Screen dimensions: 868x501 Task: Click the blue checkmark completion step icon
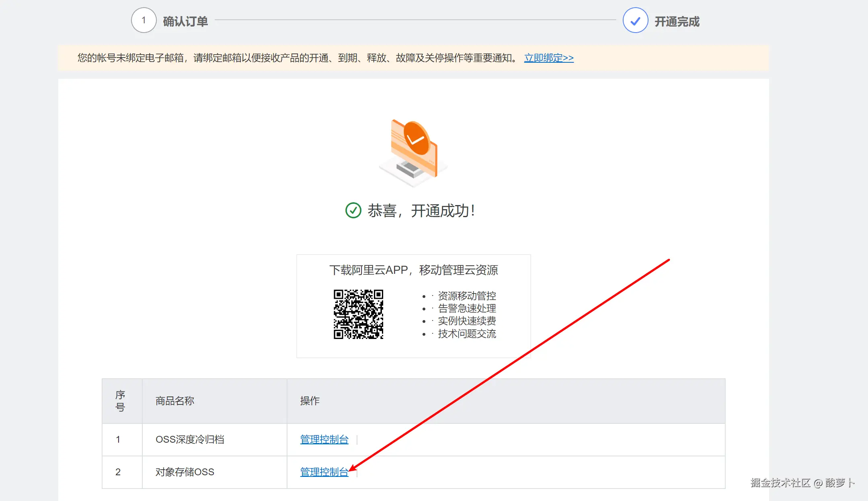point(635,21)
